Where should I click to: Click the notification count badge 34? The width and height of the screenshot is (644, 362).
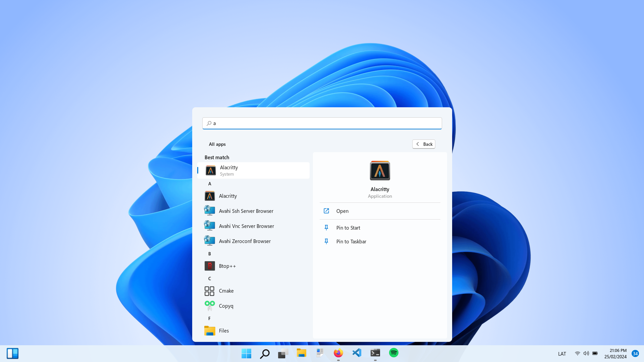pos(635,353)
